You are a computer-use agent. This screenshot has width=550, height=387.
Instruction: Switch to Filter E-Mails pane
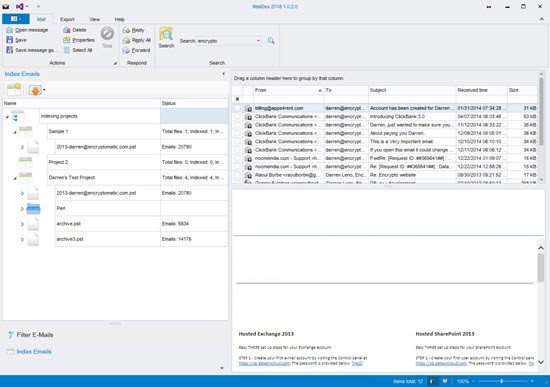[x=35, y=335]
